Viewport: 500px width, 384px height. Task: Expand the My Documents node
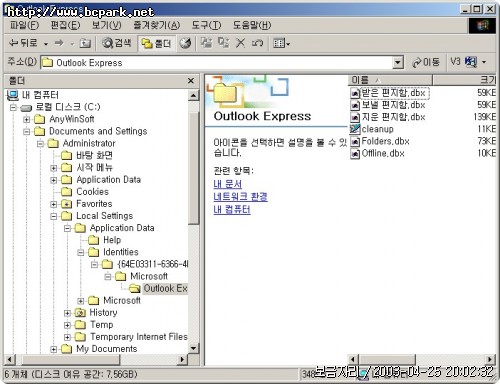pyautogui.click(x=54, y=349)
